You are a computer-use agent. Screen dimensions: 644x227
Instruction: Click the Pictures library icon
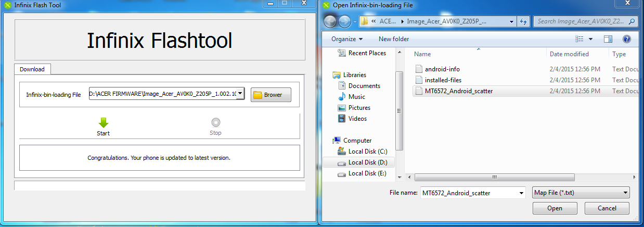[x=342, y=108]
